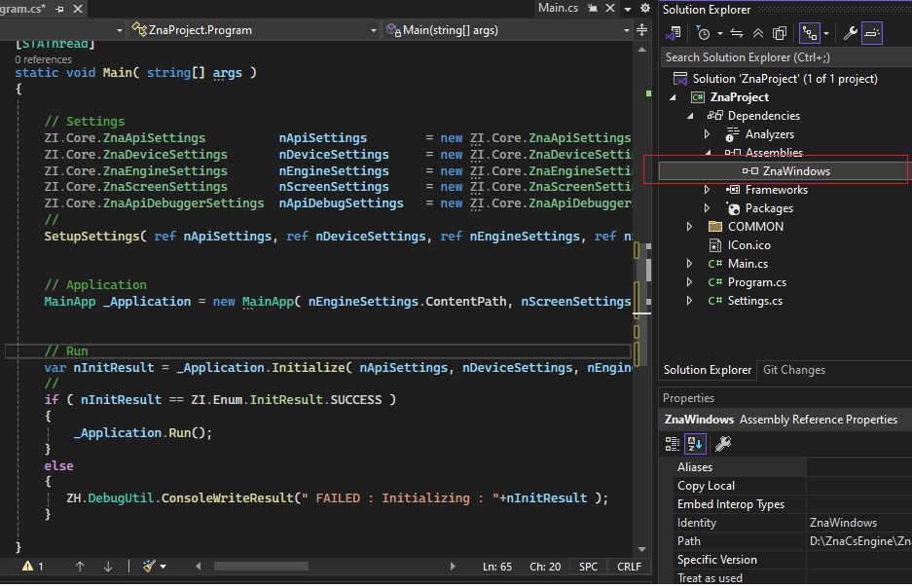Focus the Search Solution Explorer field
This screenshot has height=588, width=912.
coord(785,57)
